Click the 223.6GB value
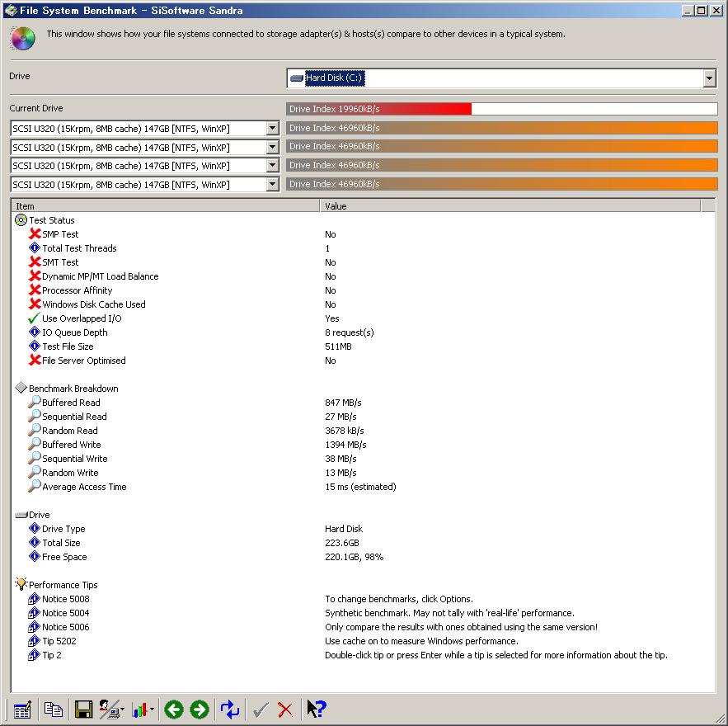 [341, 543]
